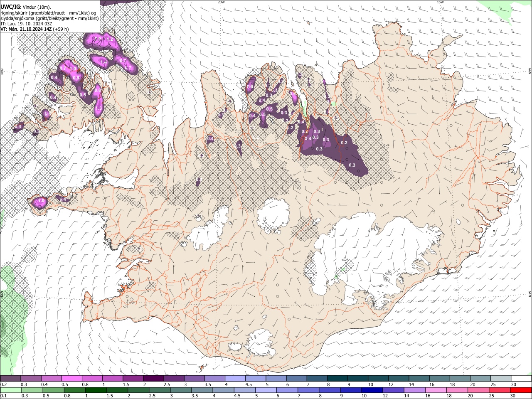Click the '64N' latitude label on the right edge
532x399 pixels.
click(x=530, y=294)
